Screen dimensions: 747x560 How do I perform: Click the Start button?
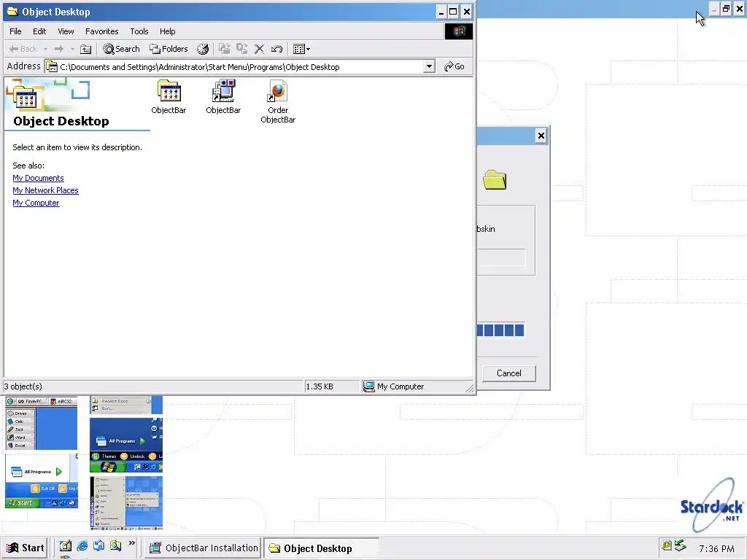[26, 548]
